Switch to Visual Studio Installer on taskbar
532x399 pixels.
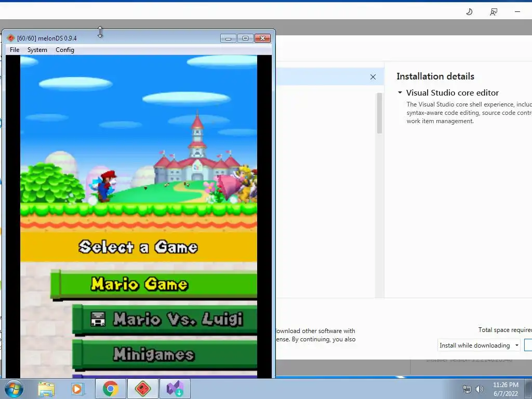(175, 389)
